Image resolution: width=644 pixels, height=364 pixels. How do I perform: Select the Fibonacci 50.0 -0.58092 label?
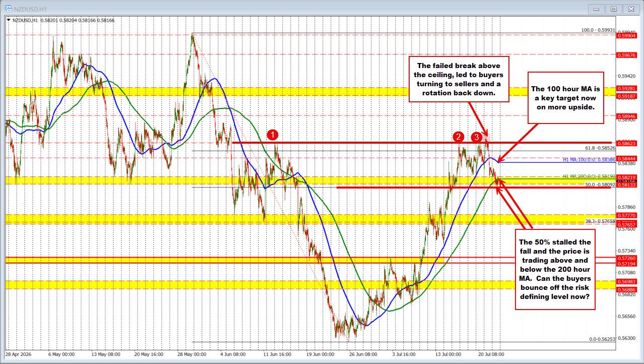coord(600,185)
